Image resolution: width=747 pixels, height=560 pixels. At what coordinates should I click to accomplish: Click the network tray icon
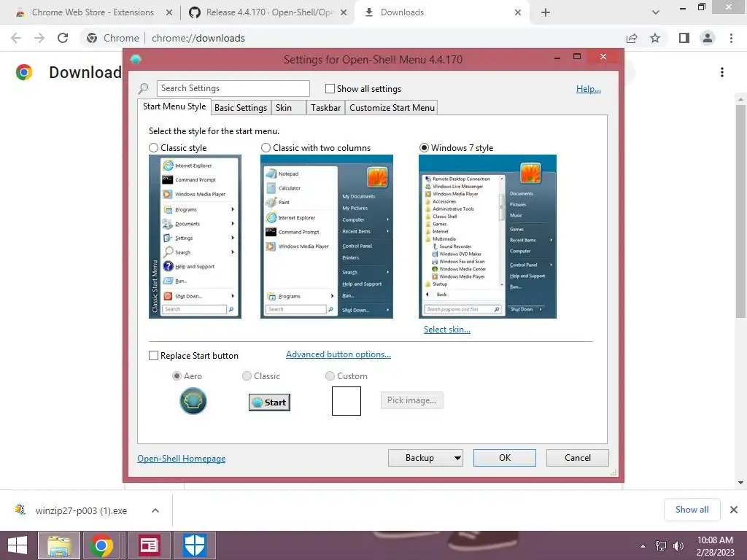(661, 546)
